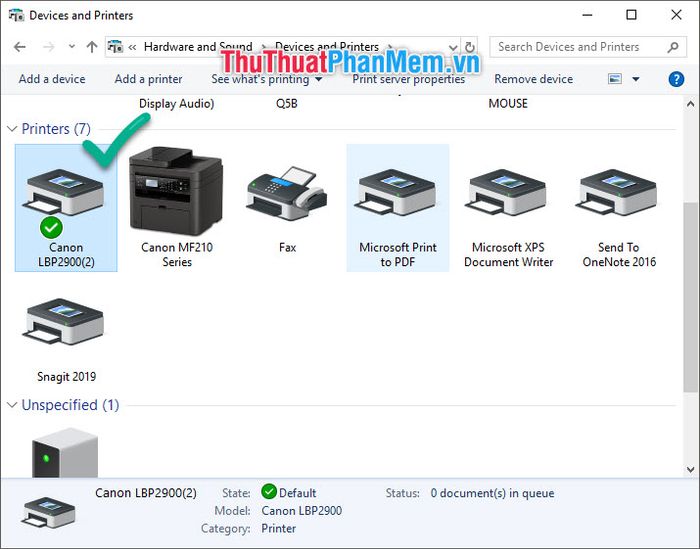Expand hidden breadcrumb path chevrons
Image resolution: width=700 pixels, height=549 pixels.
pos(132,47)
